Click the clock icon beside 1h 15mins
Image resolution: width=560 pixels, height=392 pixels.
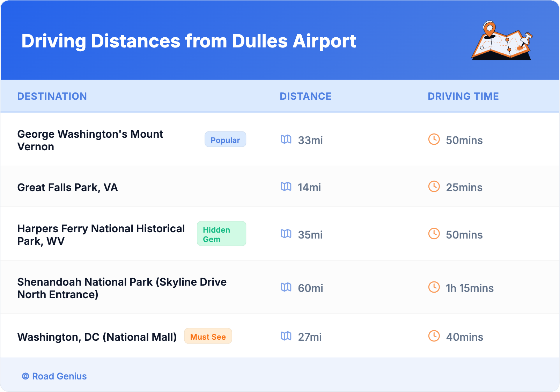[434, 287]
